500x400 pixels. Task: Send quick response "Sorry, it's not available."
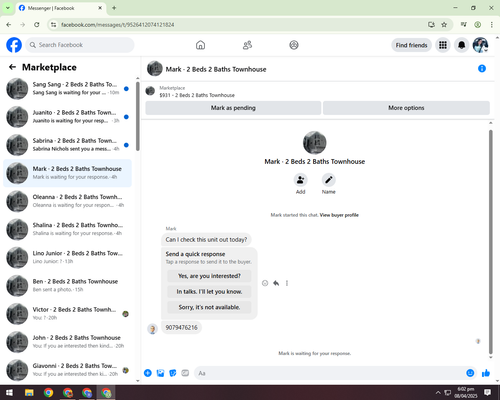(x=209, y=307)
